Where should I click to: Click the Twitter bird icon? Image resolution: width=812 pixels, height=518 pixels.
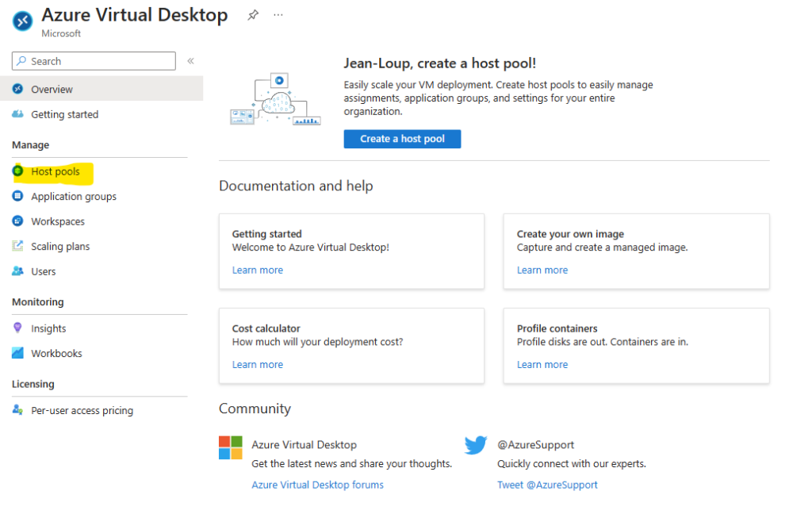(476, 445)
